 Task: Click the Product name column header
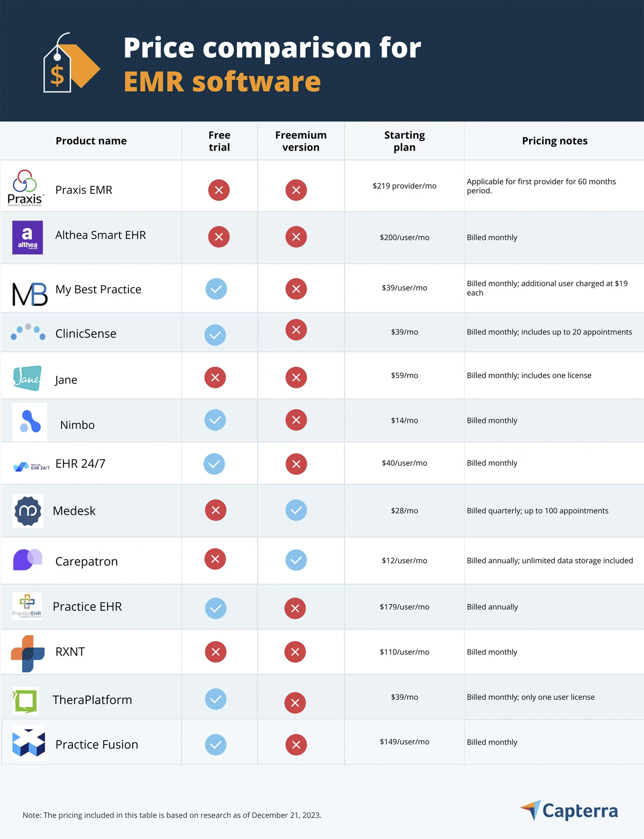tap(91, 141)
